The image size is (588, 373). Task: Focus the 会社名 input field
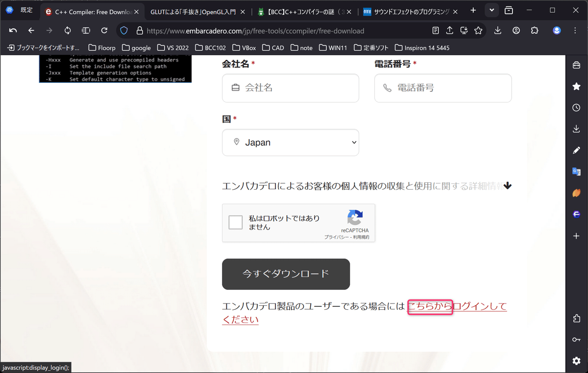(291, 88)
